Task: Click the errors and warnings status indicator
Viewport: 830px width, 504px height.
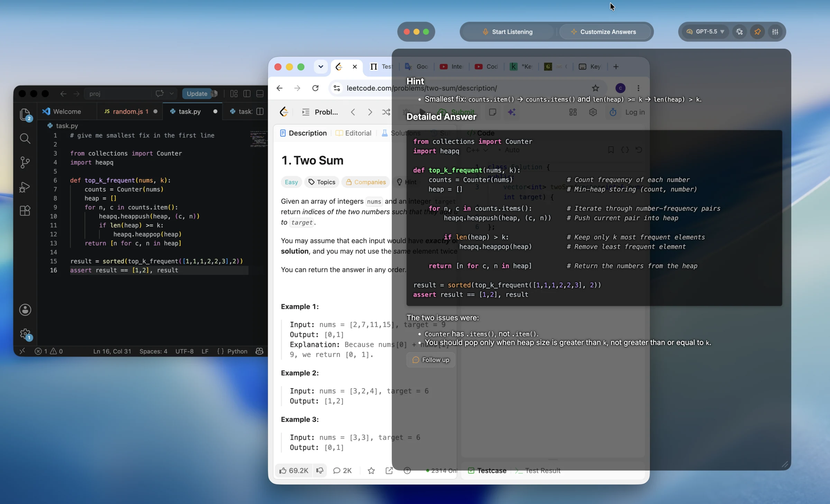Action: coord(49,351)
